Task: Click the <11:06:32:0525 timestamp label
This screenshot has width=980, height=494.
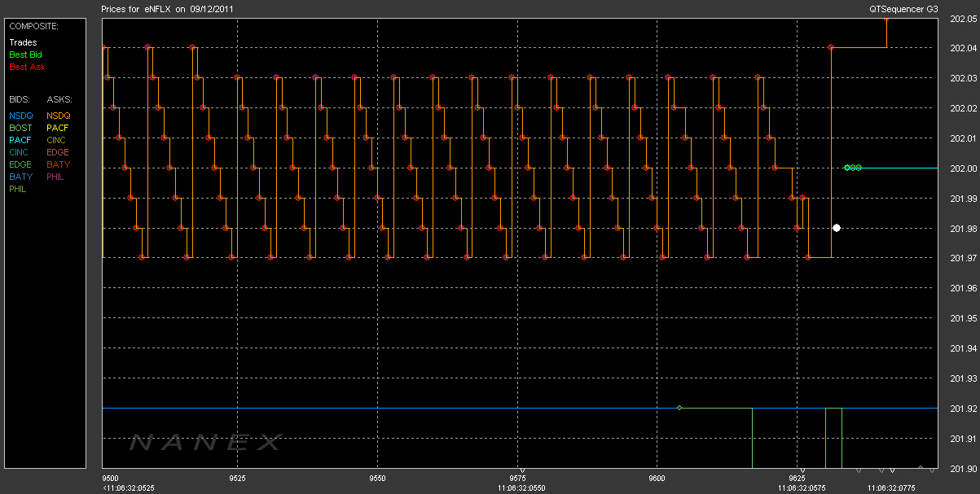Action: pyautogui.click(x=129, y=488)
